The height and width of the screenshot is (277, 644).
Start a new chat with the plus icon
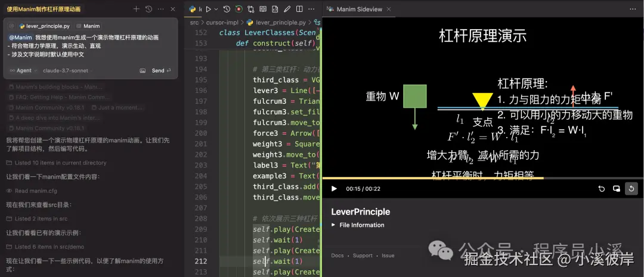(137, 9)
